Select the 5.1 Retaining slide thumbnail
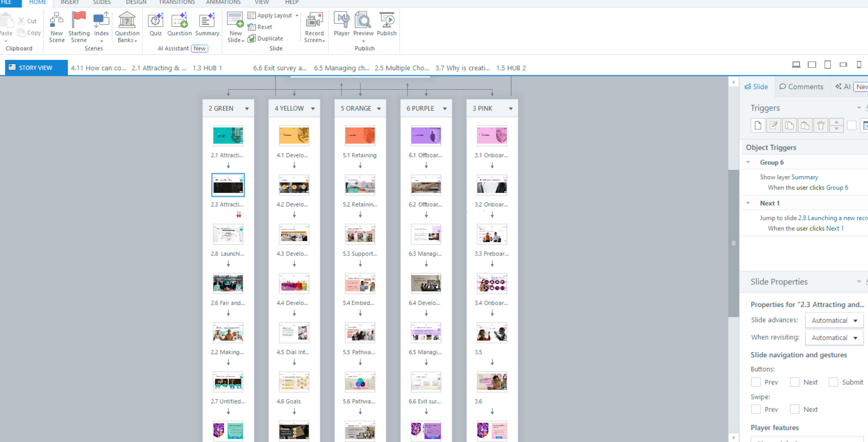Viewport: 868px width, 442px height. pos(360,135)
